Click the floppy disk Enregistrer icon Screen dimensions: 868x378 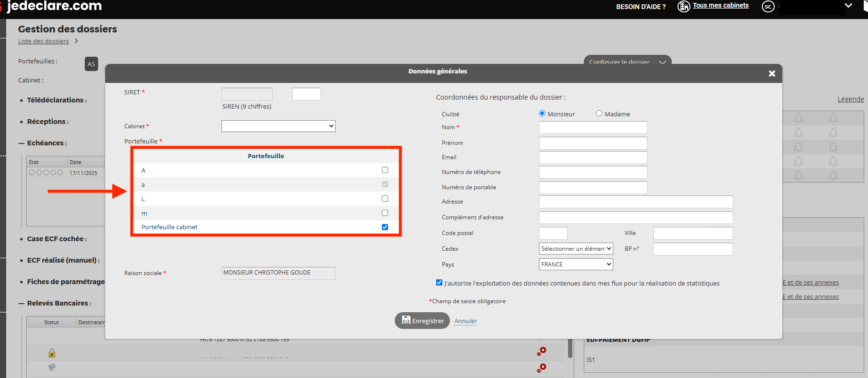click(x=406, y=320)
